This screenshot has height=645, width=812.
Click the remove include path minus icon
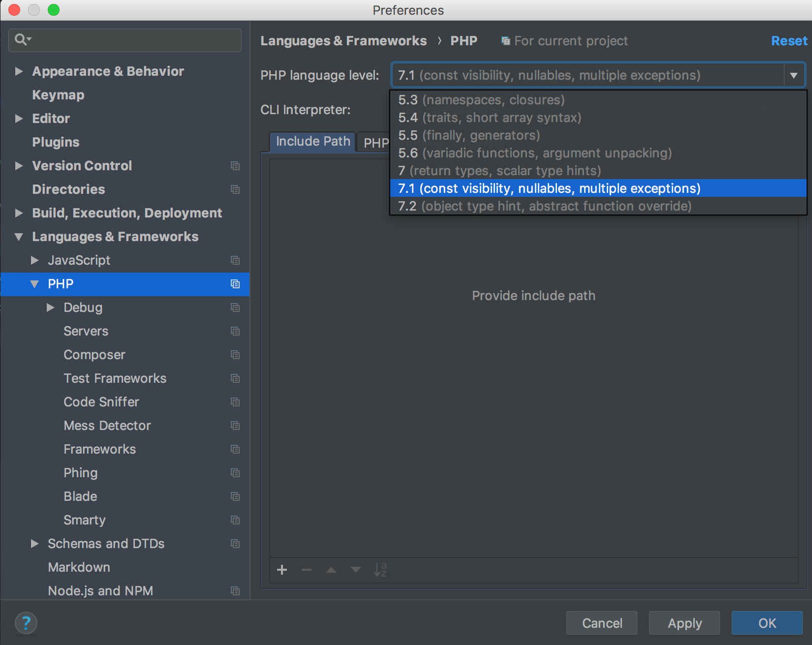(x=307, y=570)
